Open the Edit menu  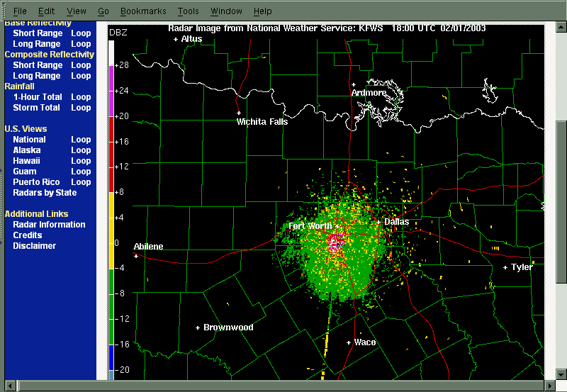point(46,11)
